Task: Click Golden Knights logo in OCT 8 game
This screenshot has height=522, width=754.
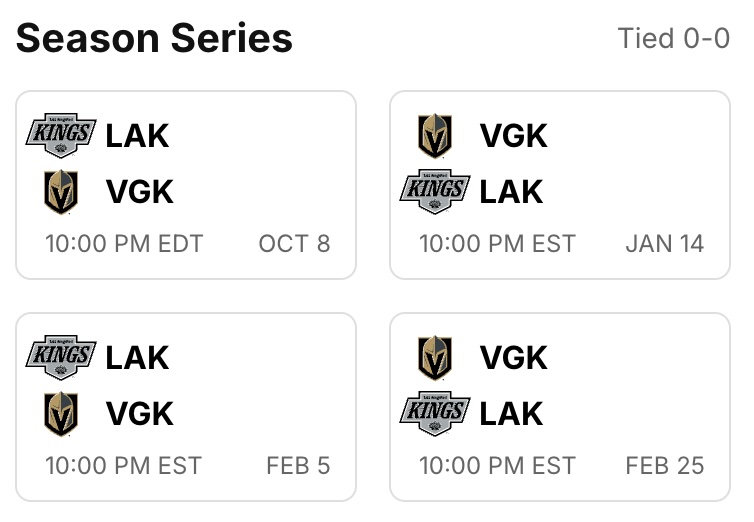Action: 61,192
